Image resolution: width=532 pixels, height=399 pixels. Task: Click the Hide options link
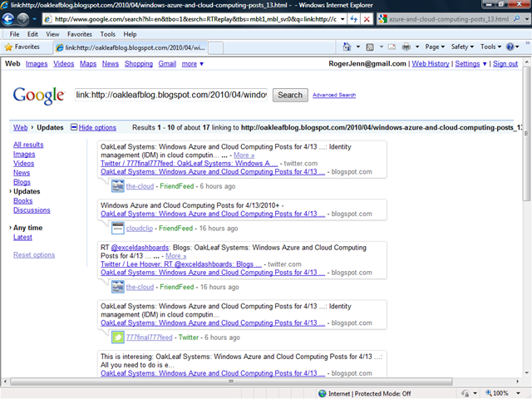click(x=97, y=127)
